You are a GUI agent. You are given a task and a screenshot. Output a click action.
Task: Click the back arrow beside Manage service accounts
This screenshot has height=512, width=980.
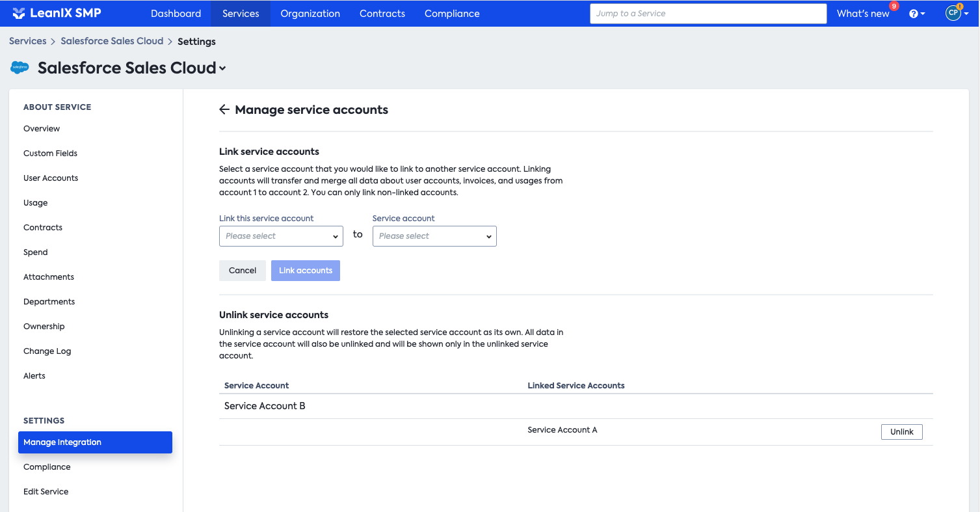[x=224, y=109]
